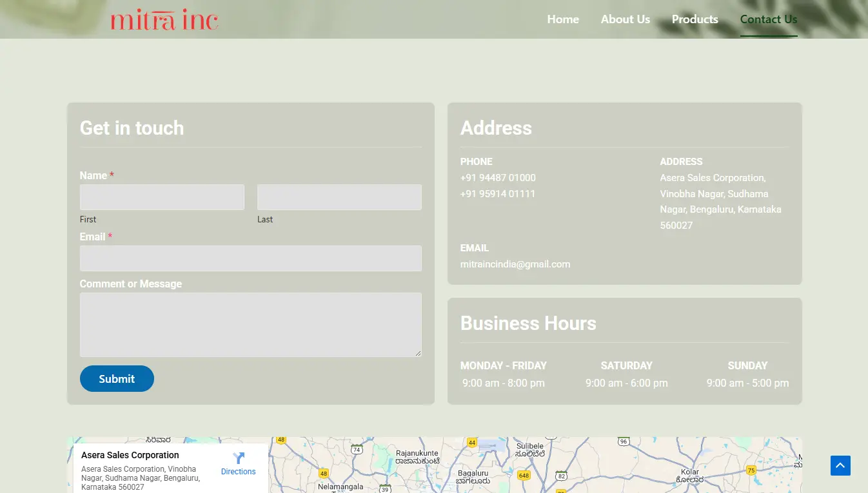Click phone number +91 95914 01111
This screenshot has width=868, height=493.
(497, 194)
